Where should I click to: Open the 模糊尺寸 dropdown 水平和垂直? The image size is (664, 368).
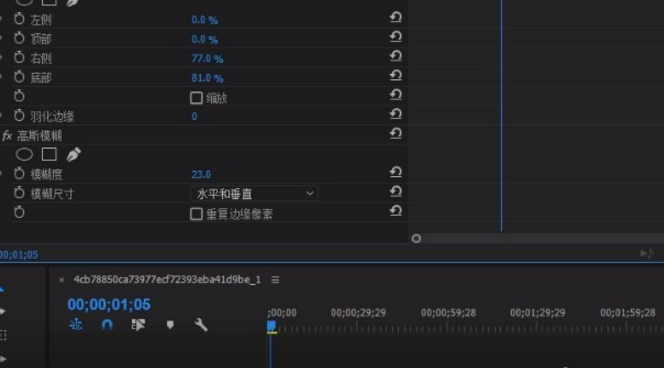pos(254,194)
